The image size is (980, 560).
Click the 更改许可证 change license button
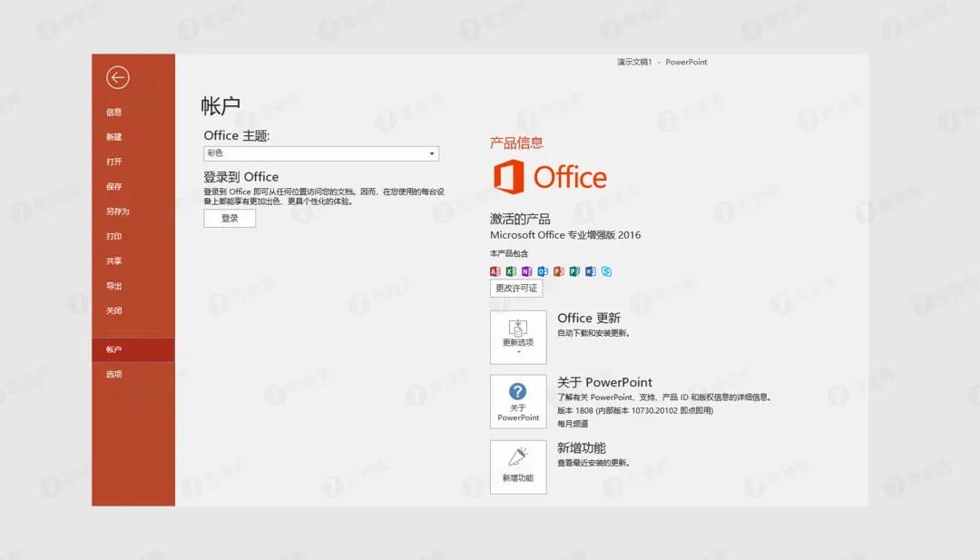coord(516,288)
